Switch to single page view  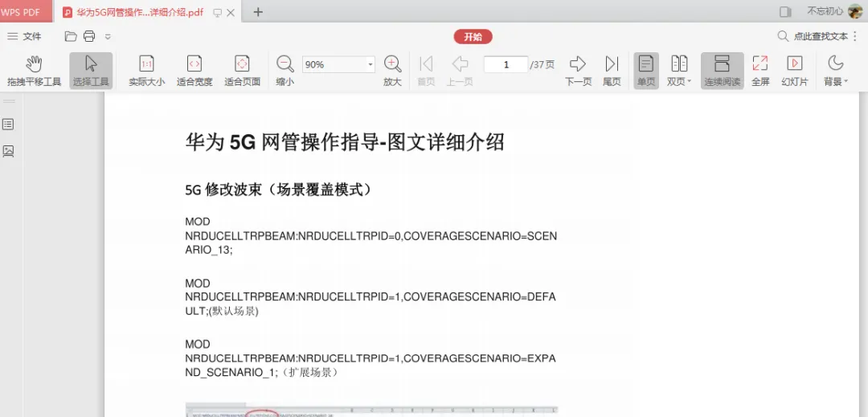[646, 71]
